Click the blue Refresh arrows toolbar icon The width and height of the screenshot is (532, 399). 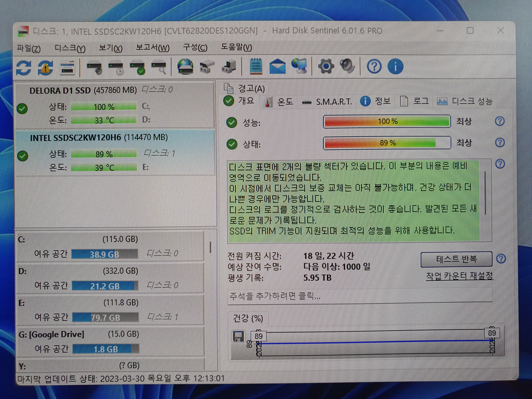tap(24, 68)
